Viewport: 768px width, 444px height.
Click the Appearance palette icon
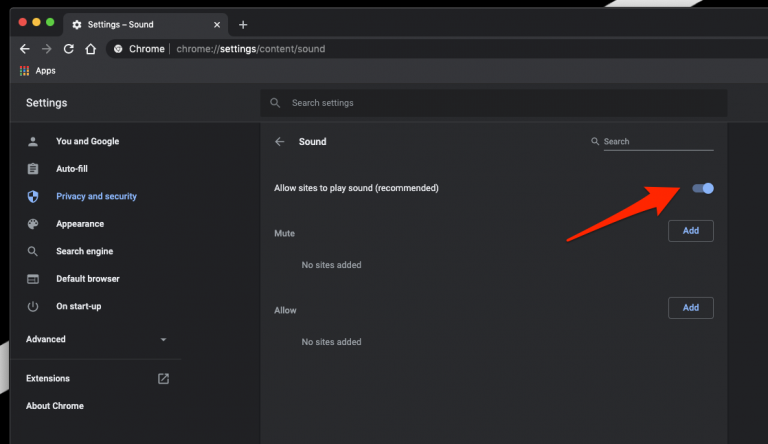click(x=33, y=224)
